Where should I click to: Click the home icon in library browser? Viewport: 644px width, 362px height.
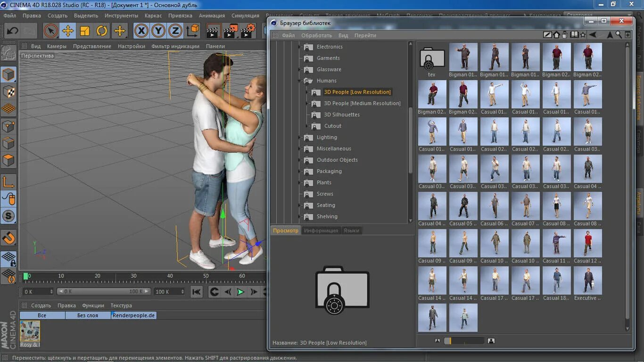[x=556, y=35]
